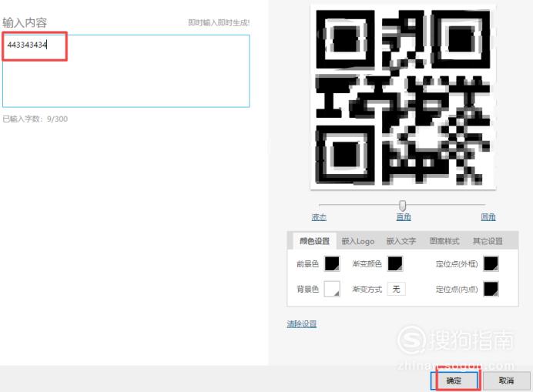Open the 定位点(外框) color swatch
This screenshot has width=533, height=392.
(x=491, y=264)
